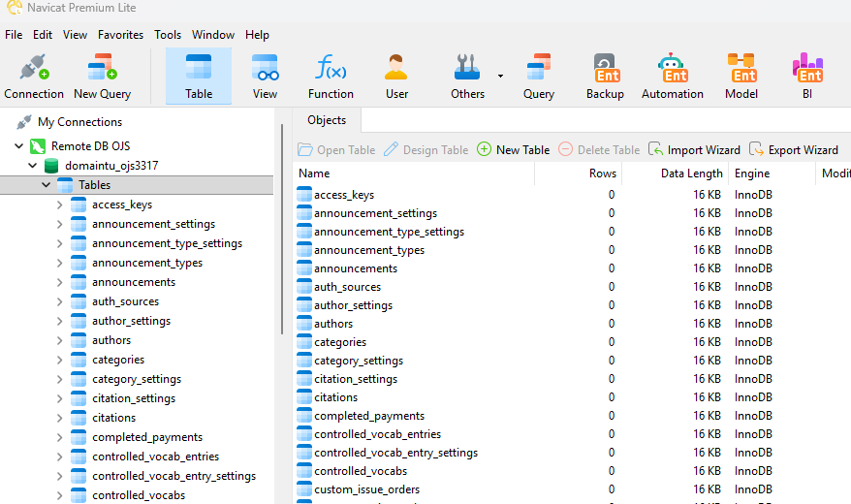Click the navigation tree vertical scrollbar
Screen dimensions: 851x504
pyautogui.click(x=282, y=230)
